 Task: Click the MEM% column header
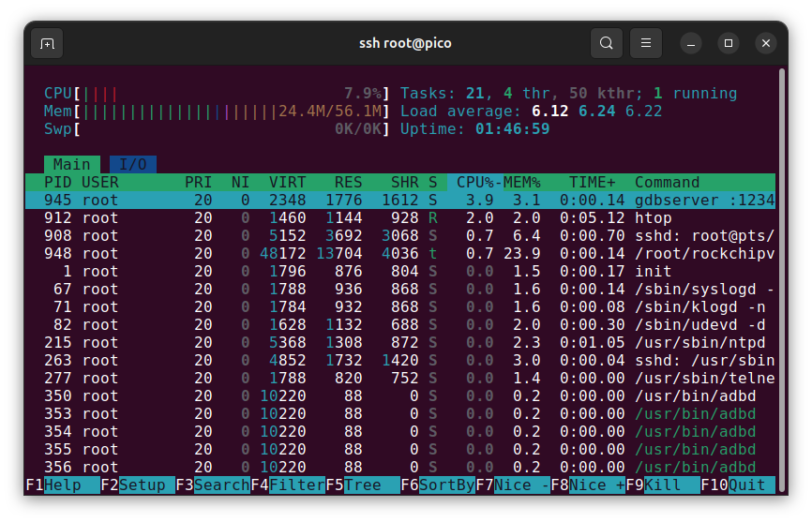pos(521,182)
